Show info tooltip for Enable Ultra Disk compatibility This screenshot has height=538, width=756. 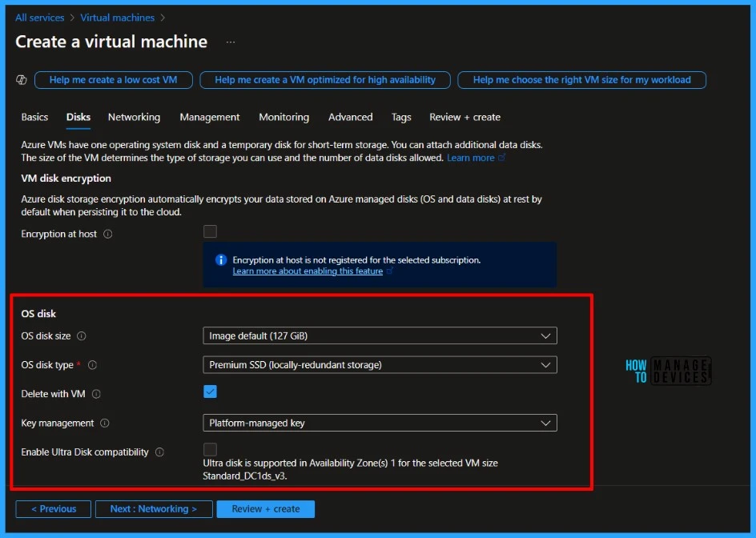point(159,452)
